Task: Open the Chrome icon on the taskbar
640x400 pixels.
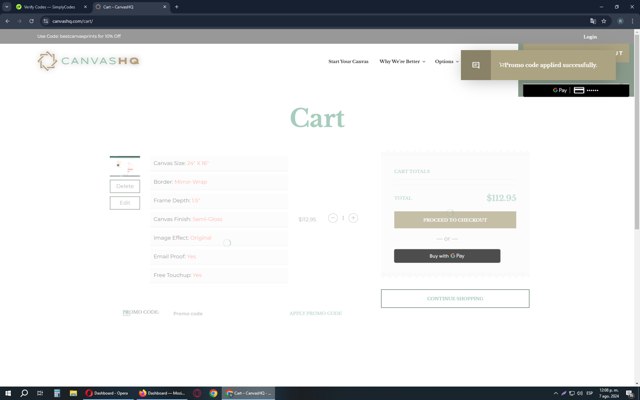Action: click(213, 393)
